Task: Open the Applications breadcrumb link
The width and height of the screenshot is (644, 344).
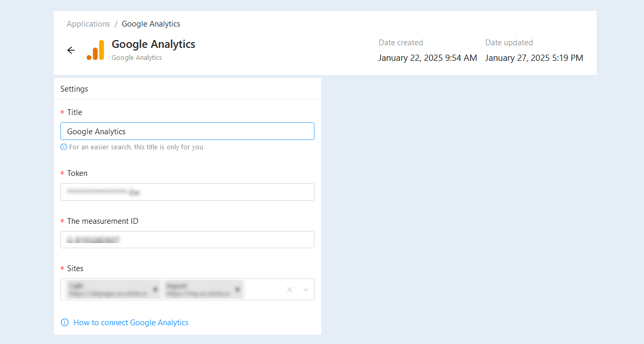Action: pyautogui.click(x=89, y=24)
